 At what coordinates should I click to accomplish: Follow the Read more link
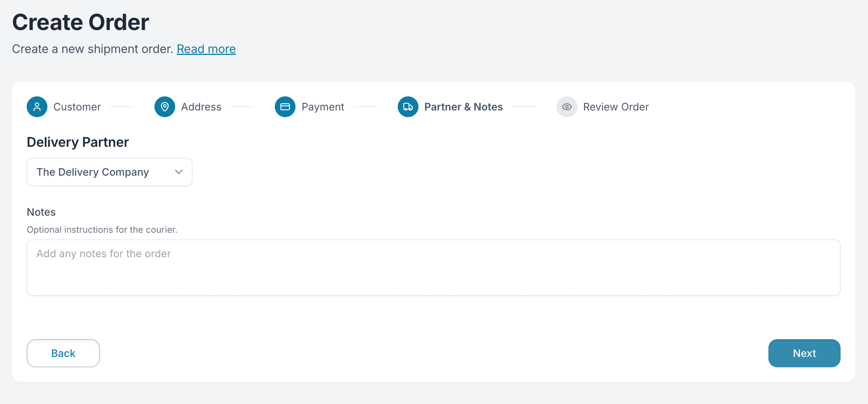206,49
